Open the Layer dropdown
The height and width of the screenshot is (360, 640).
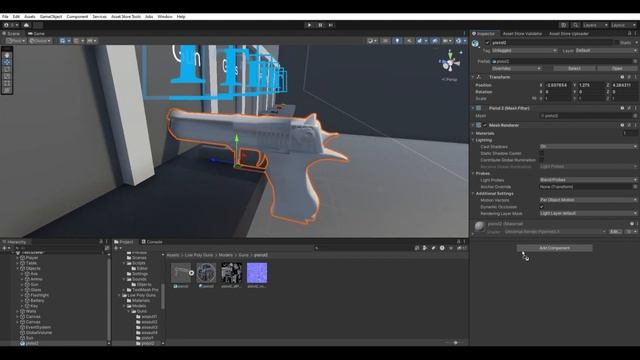pos(606,51)
